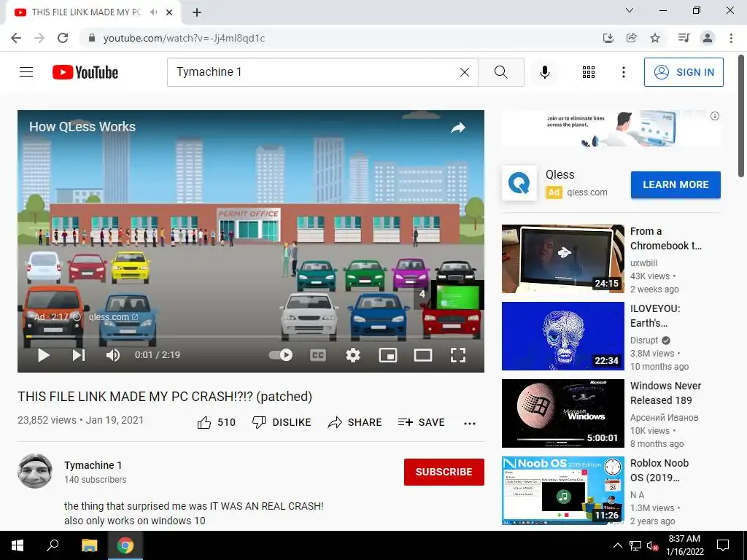
Task: Install app icon in address bar
Action: click(x=608, y=38)
